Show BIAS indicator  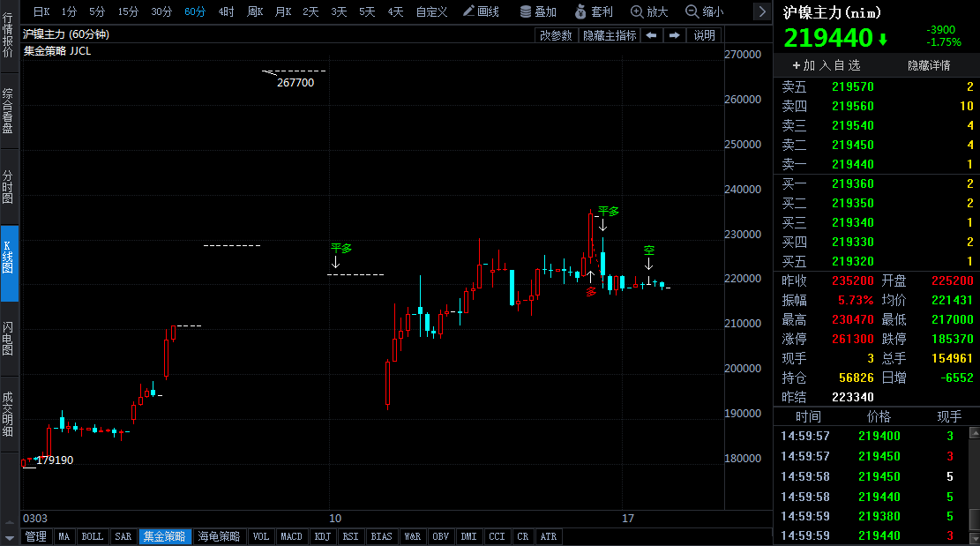point(381,536)
